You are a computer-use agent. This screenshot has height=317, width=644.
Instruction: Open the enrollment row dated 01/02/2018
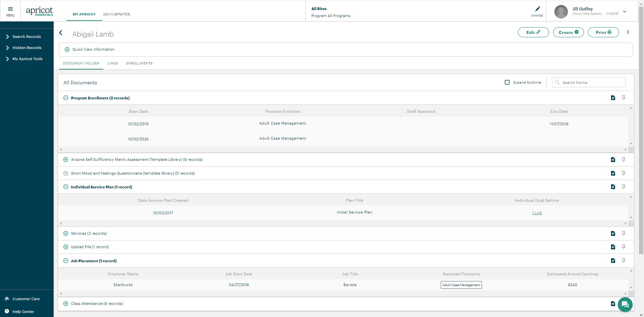[x=343, y=124]
